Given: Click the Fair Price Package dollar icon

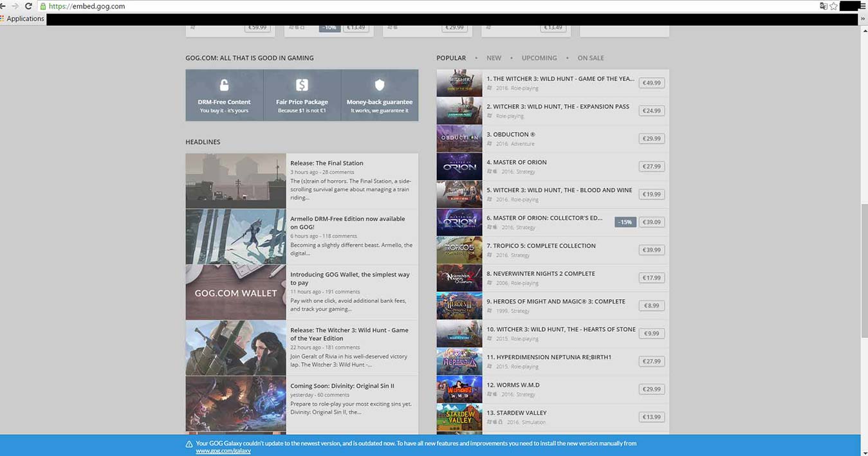Looking at the screenshot, I should [x=302, y=85].
